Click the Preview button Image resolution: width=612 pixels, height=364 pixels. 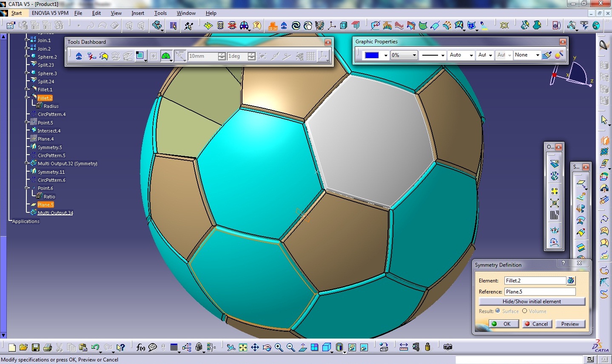[x=570, y=324]
